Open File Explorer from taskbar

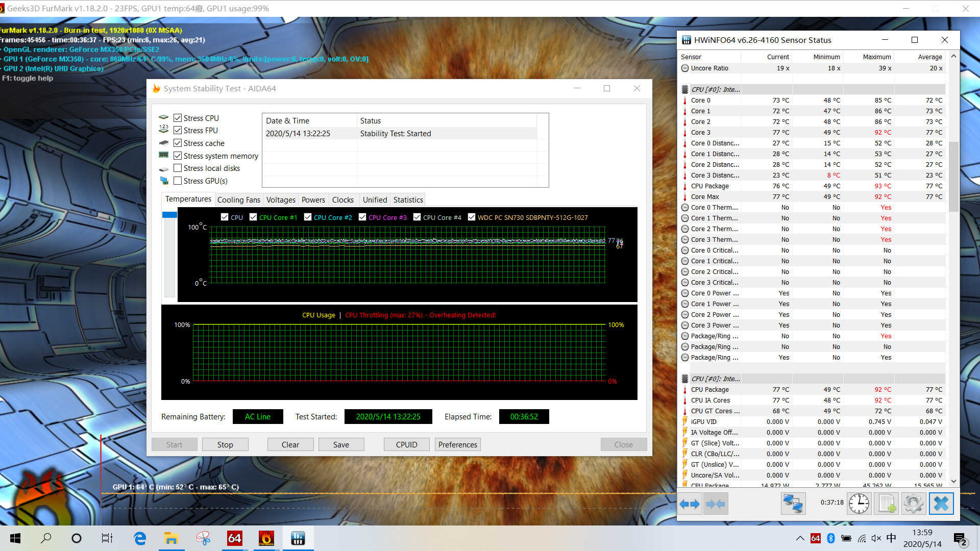171,538
